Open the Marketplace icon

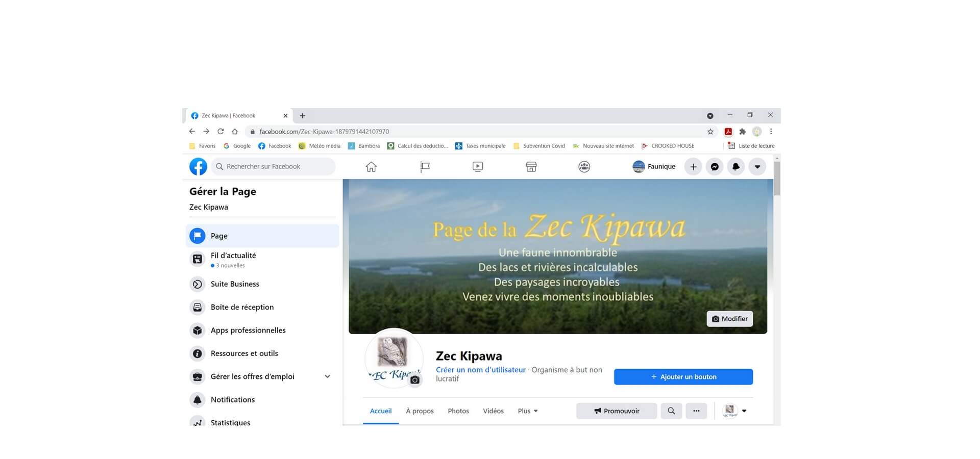click(531, 167)
